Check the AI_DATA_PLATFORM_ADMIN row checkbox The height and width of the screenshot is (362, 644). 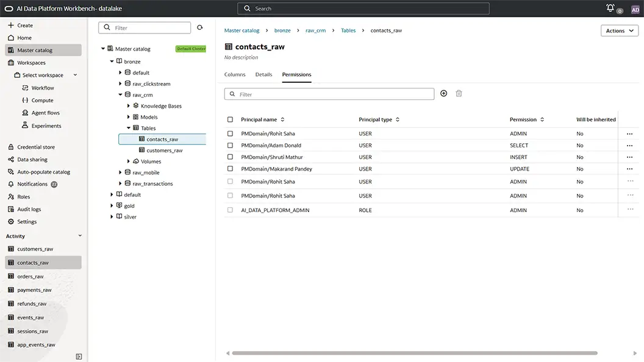point(230,210)
